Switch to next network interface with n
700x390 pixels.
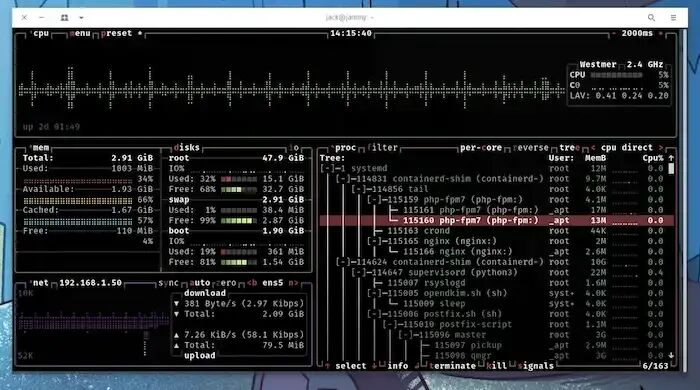293,283
